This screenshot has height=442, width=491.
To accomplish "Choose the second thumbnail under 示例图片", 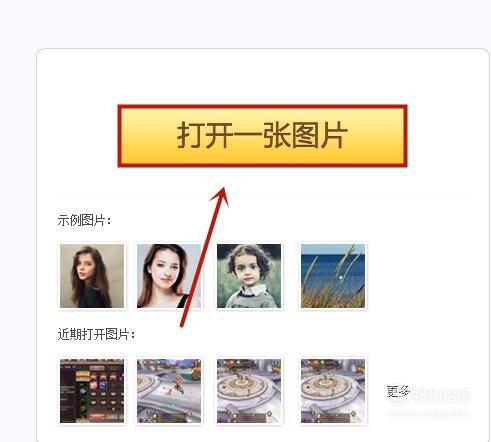I will coord(169,276).
